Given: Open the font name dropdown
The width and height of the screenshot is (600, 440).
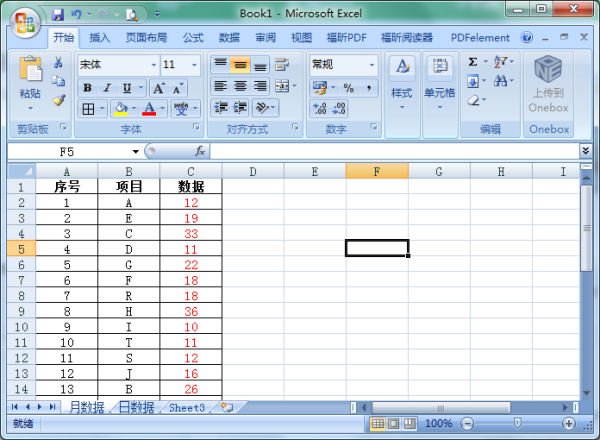Looking at the screenshot, I should tap(153, 65).
